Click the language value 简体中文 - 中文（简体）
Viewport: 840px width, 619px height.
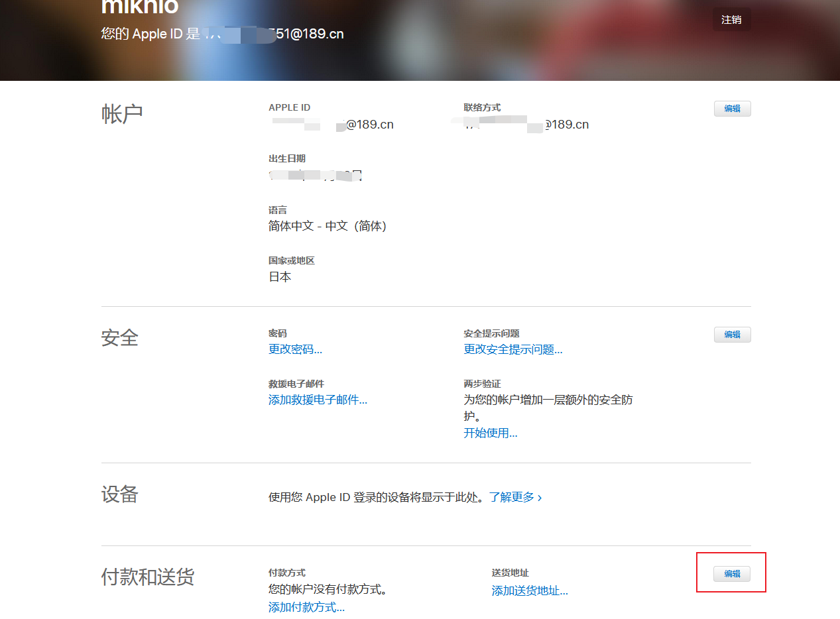327,226
